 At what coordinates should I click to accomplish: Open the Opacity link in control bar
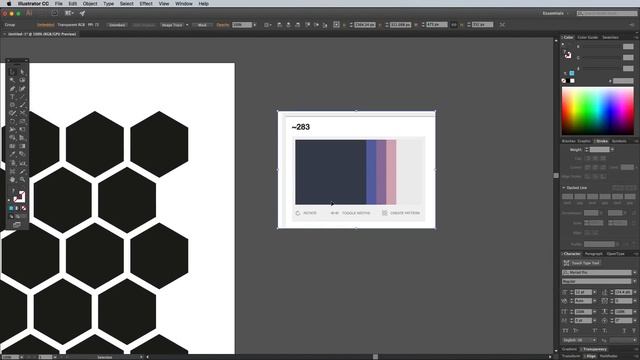click(223, 25)
